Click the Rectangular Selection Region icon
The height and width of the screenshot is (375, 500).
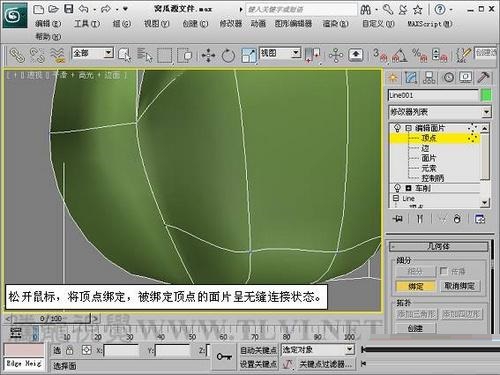point(164,55)
